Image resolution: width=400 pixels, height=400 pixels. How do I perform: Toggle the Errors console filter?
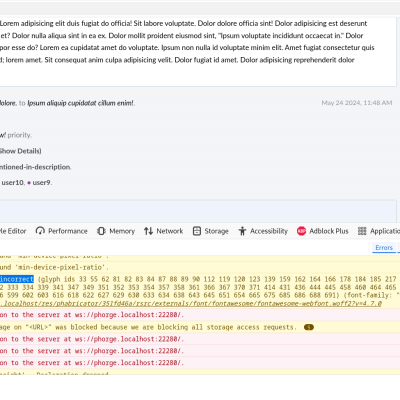point(384,247)
